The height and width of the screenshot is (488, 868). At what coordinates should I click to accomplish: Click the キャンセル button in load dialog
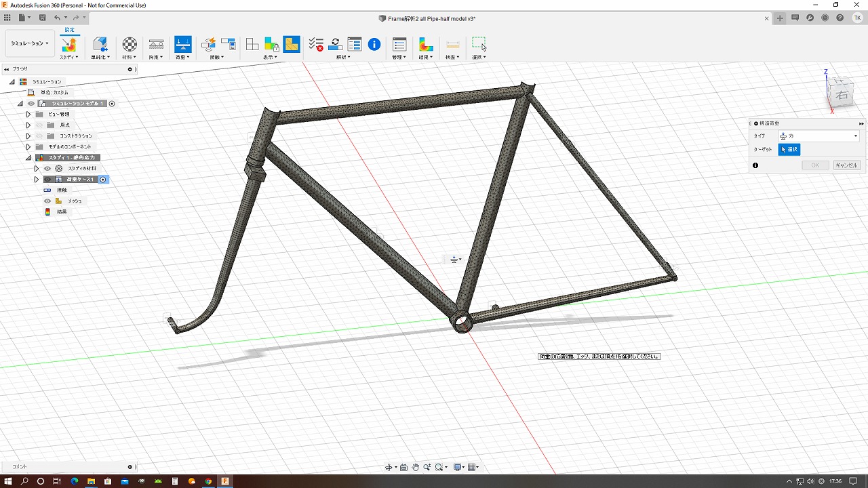[x=846, y=165]
